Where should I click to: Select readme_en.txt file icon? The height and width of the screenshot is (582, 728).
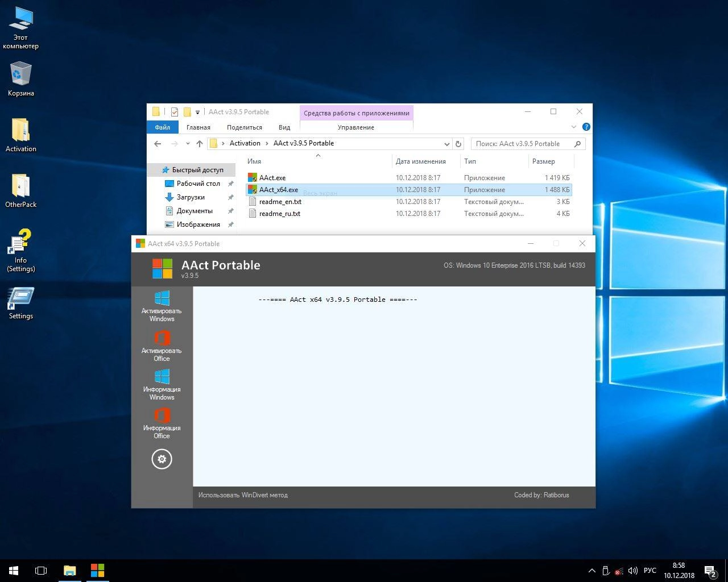point(253,202)
